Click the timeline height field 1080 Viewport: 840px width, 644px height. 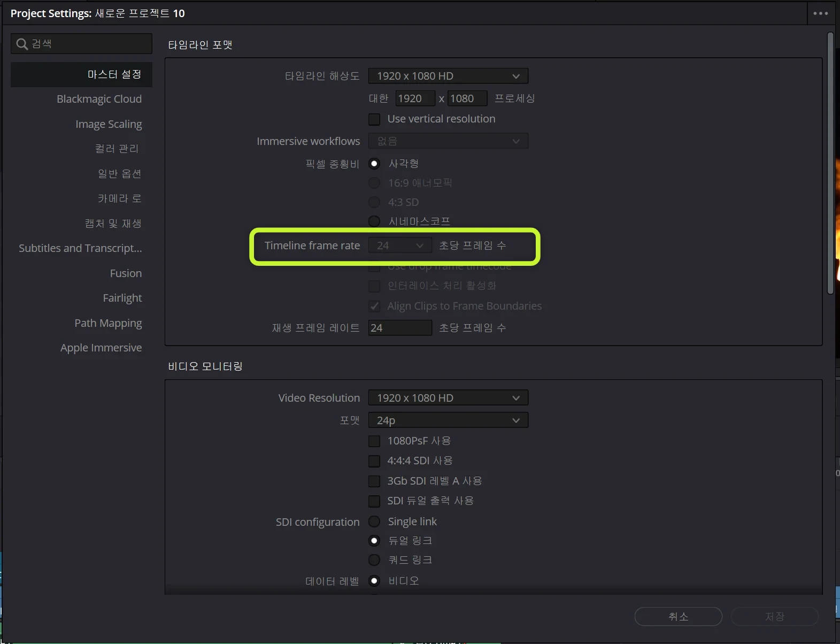[x=467, y=98]
